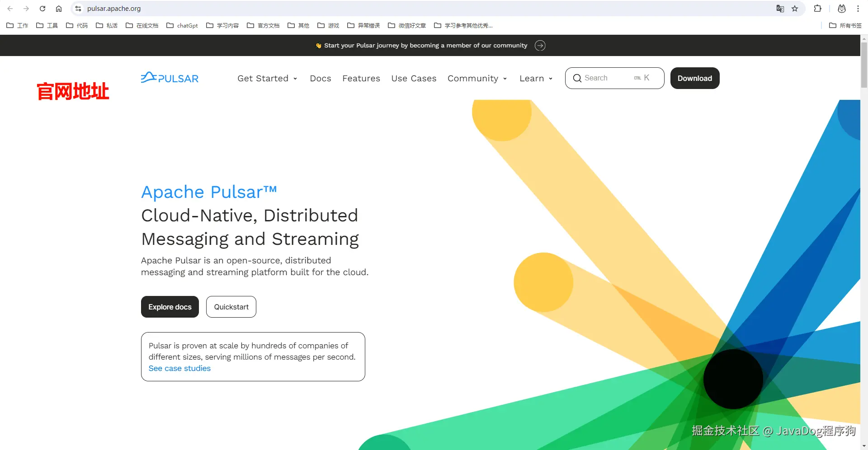Open the 微信好文章 bookmark folder
Viewport: 868px width, 450px height.
[407, 25]
